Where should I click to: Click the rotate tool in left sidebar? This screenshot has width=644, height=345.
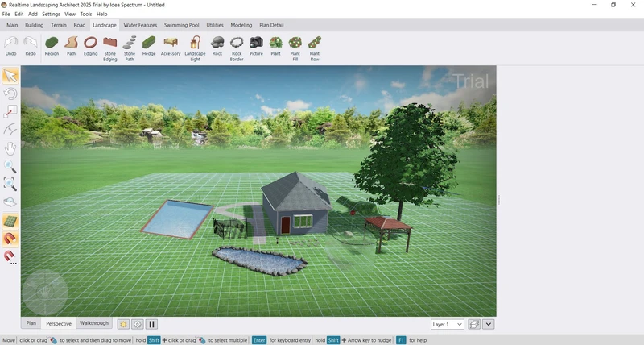pyautogui.click(x=10, y=94)
